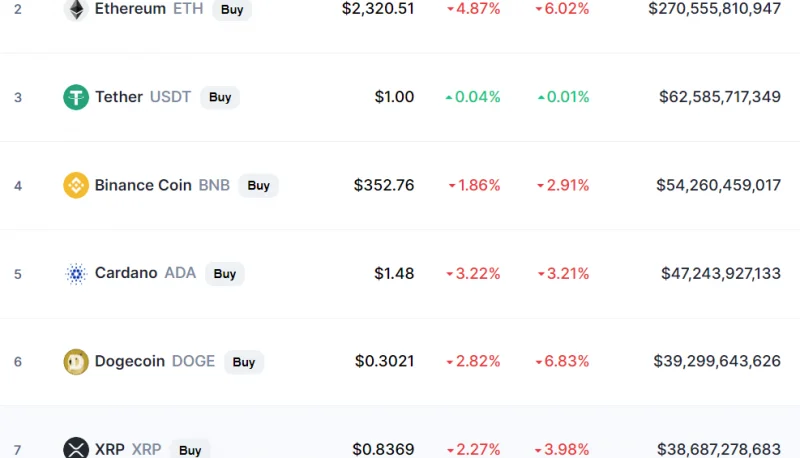Click the Buy button beside XRP
Viewport: 800px width, 458px height.
click(190, 450)
